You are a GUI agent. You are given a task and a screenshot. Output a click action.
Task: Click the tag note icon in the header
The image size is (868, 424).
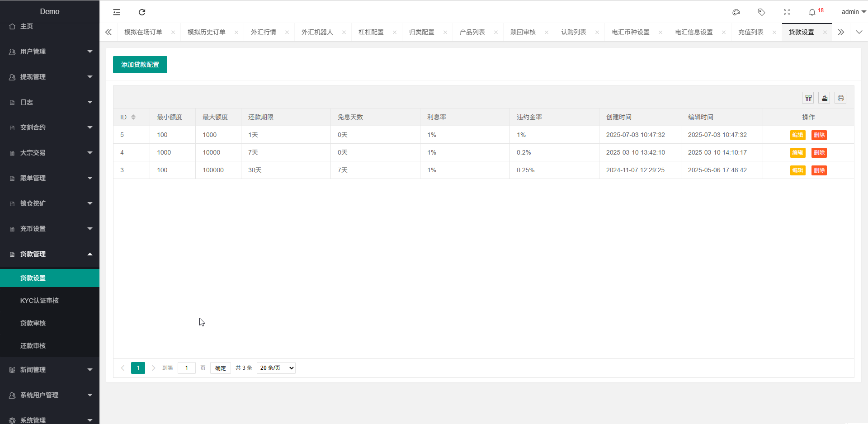[x=761, y=12]
